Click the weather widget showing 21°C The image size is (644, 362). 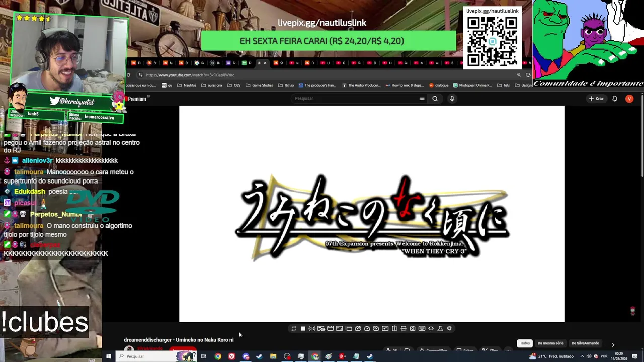click(x=551, y=356)
